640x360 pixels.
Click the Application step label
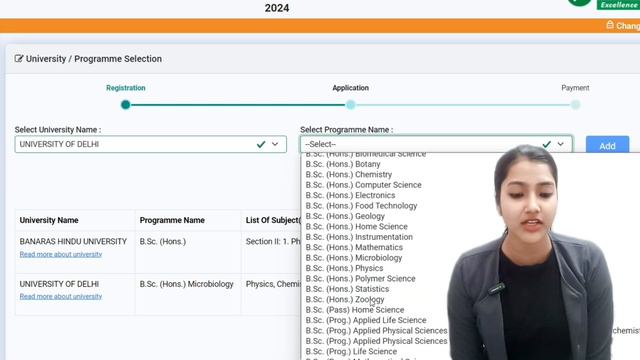[x=350, y=88]
